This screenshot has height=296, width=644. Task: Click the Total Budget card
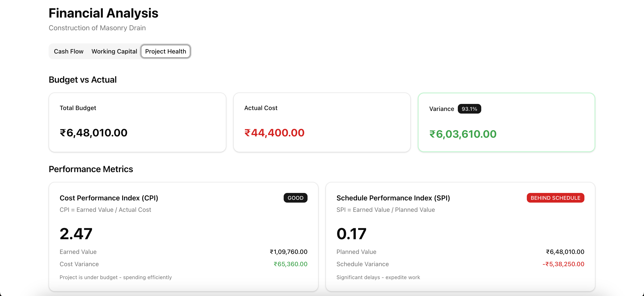coord(137,122)
